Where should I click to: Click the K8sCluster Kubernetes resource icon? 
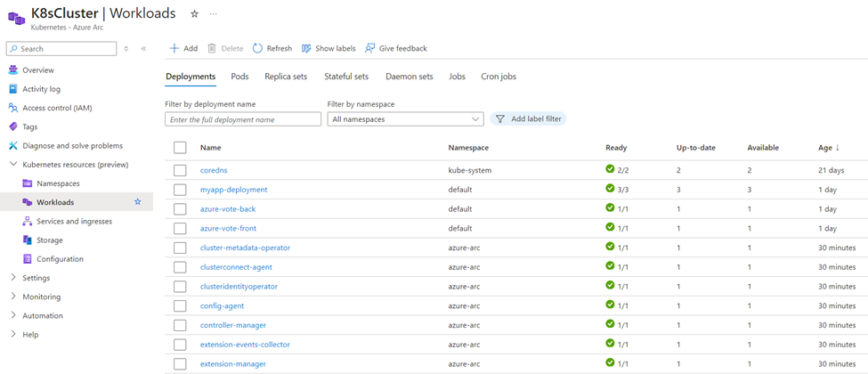pos(16,19)
